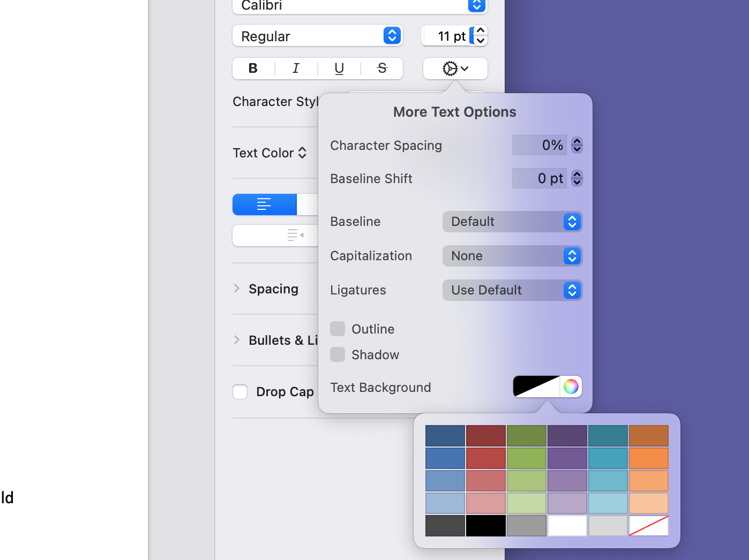Open the Baseline dropdown
The height and width of the screenshot is (560, 749).
pos(512,222)
